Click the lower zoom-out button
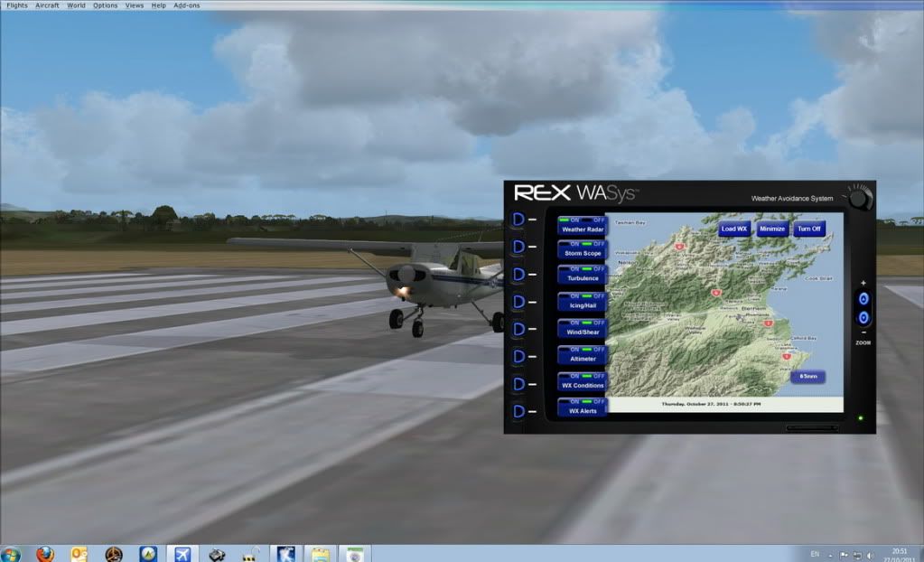Screen dimensions: 924x562 (863, 318)
